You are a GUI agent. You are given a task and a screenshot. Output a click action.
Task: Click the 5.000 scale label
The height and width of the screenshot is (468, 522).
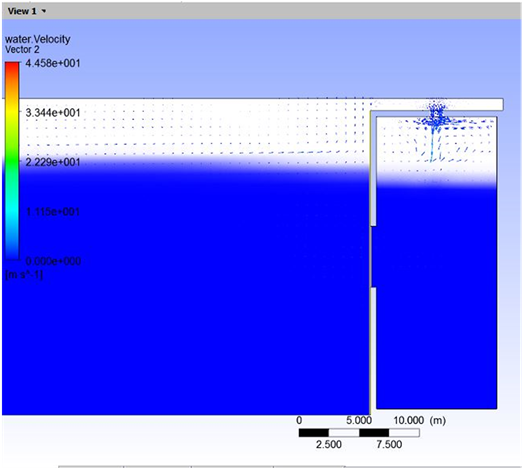[x=359, y=420]
